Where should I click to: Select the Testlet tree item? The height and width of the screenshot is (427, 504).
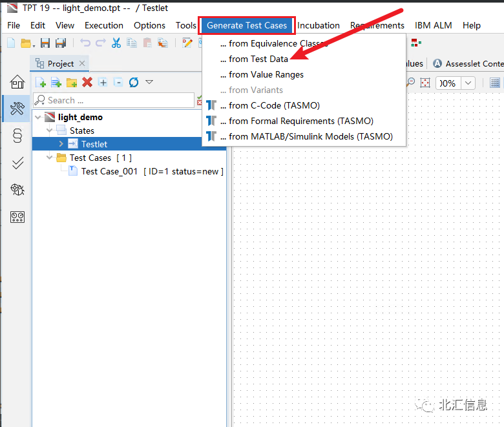coord(94,144)
